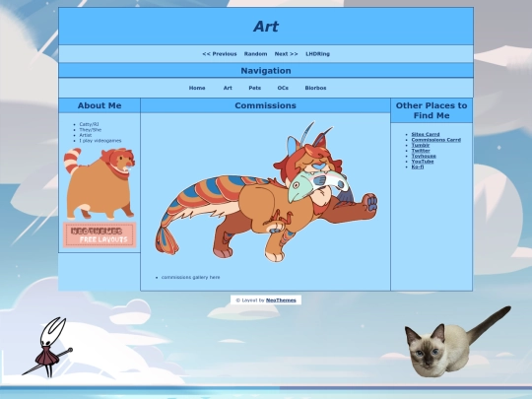Screen dimensions: 532x399
Task: Click the 'commissions gallery here' text
Action: 191,277
